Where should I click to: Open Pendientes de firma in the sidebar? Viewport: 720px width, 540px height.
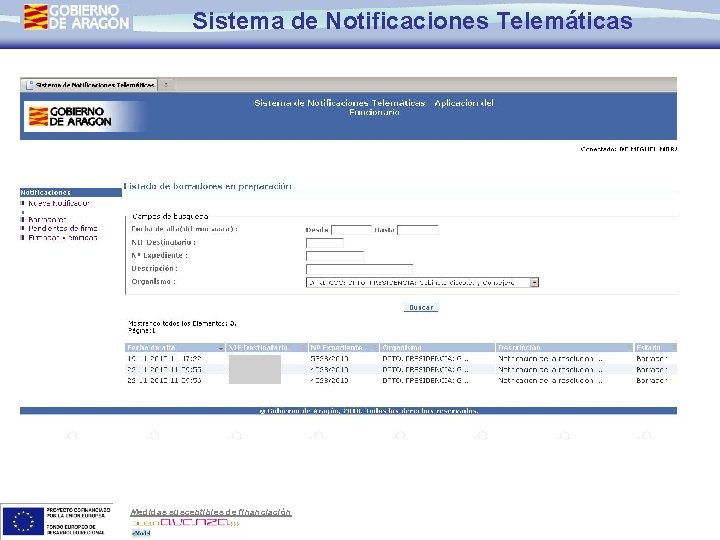tap(63, 228)
